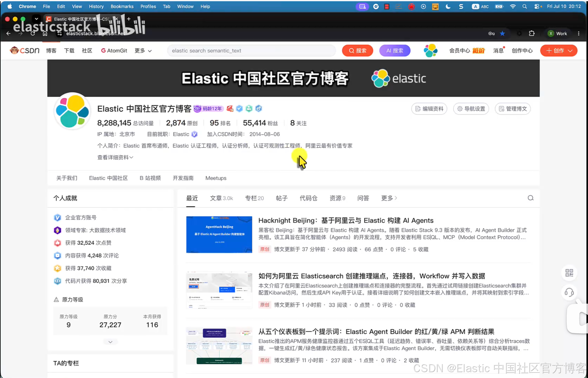
Task: Click the 领域专家 badge icon
Action: [57, 230]
